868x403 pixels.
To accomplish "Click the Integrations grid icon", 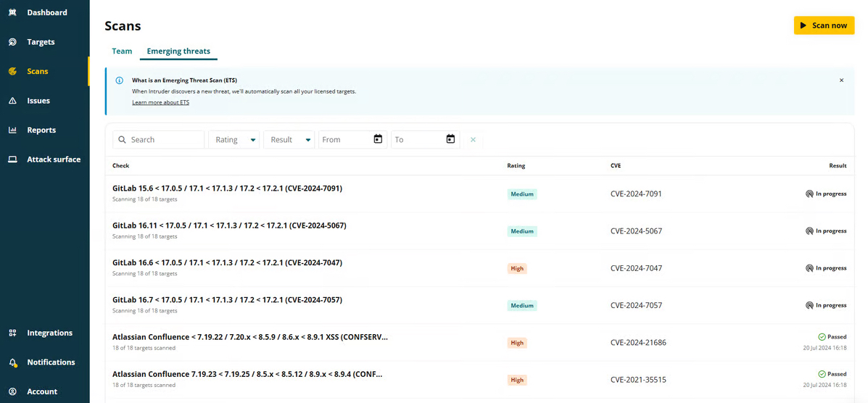I will (13, 333).
